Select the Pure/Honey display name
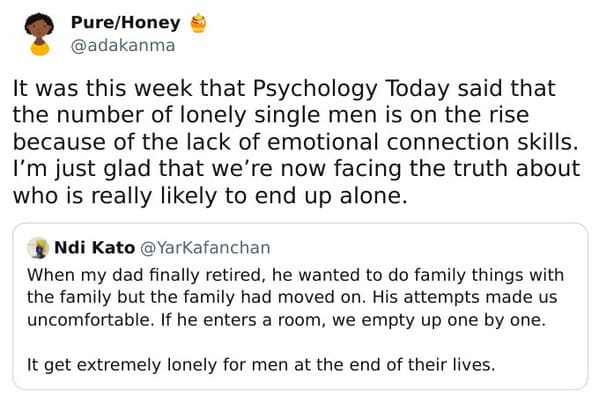599x396 pixels. (126, 23)
